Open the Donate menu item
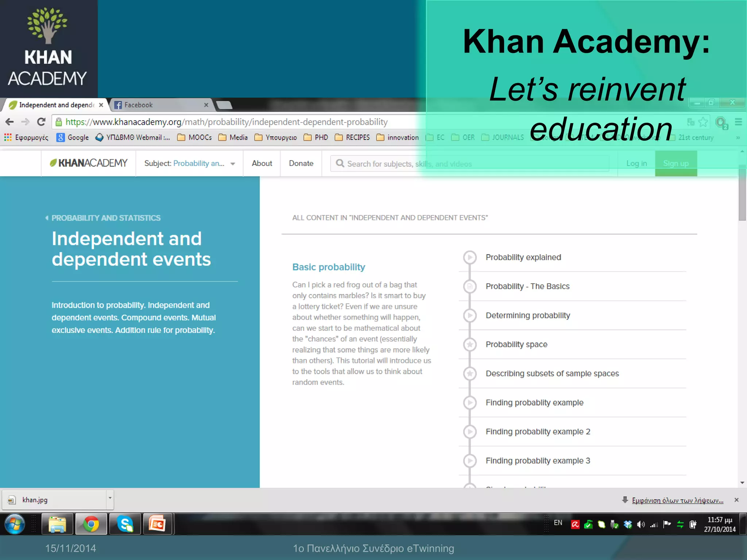 point(301,163)
